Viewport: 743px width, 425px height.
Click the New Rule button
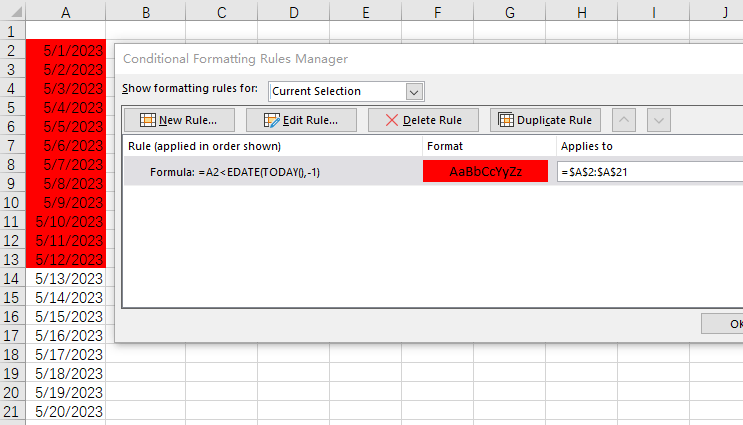pos(180,120)
